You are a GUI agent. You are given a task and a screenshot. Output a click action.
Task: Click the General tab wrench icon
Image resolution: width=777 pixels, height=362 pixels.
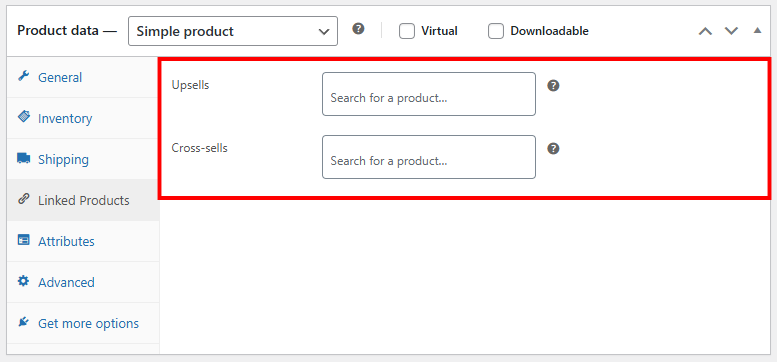click(x=23, y=76)
